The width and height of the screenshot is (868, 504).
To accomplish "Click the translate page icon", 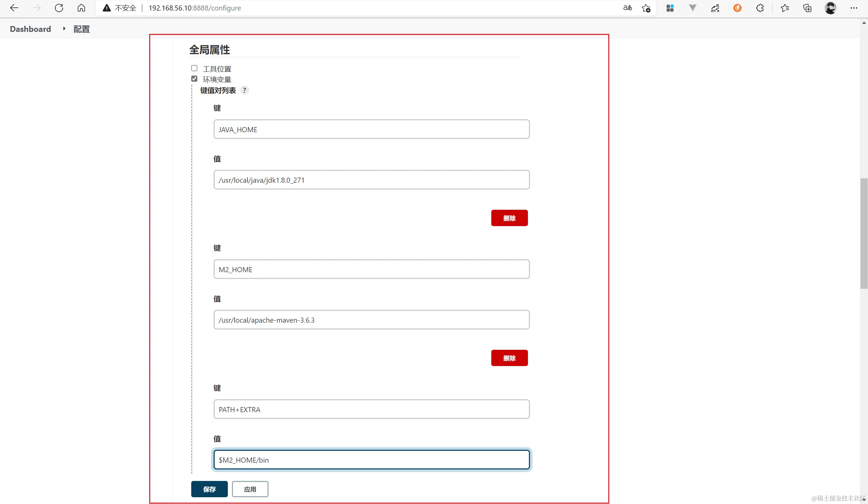I will coord(627,8).
